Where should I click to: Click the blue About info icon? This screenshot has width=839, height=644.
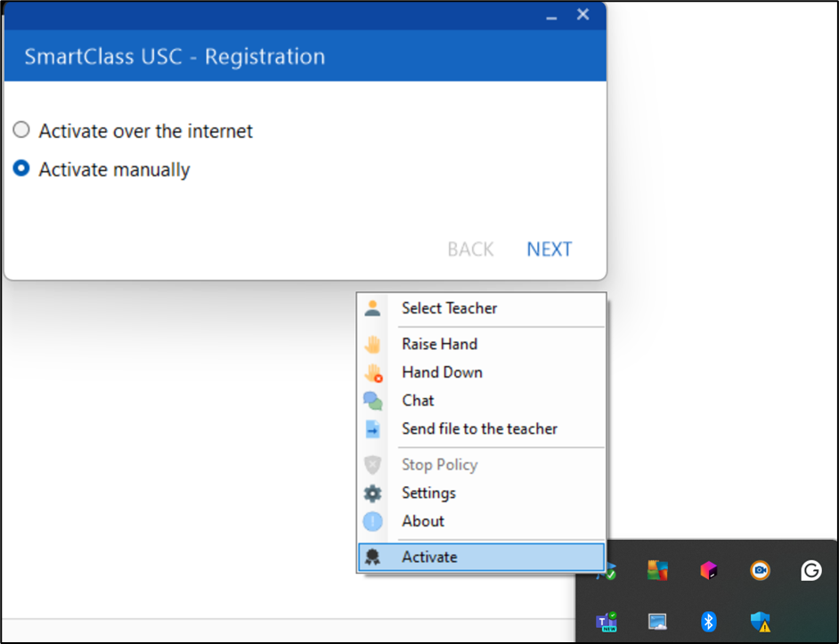pos(373,521)
